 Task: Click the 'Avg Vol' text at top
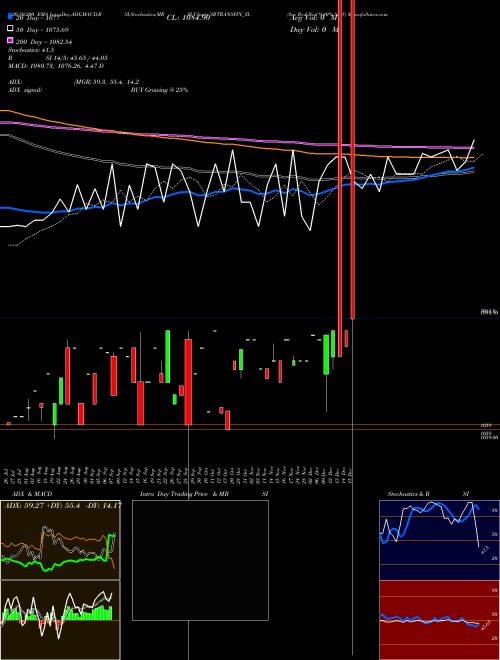point(313,18)
